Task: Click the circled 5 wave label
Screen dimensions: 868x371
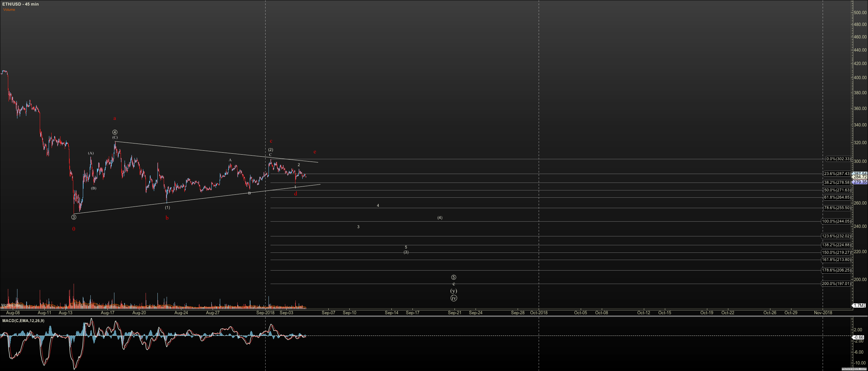Action: coord(454,277)
